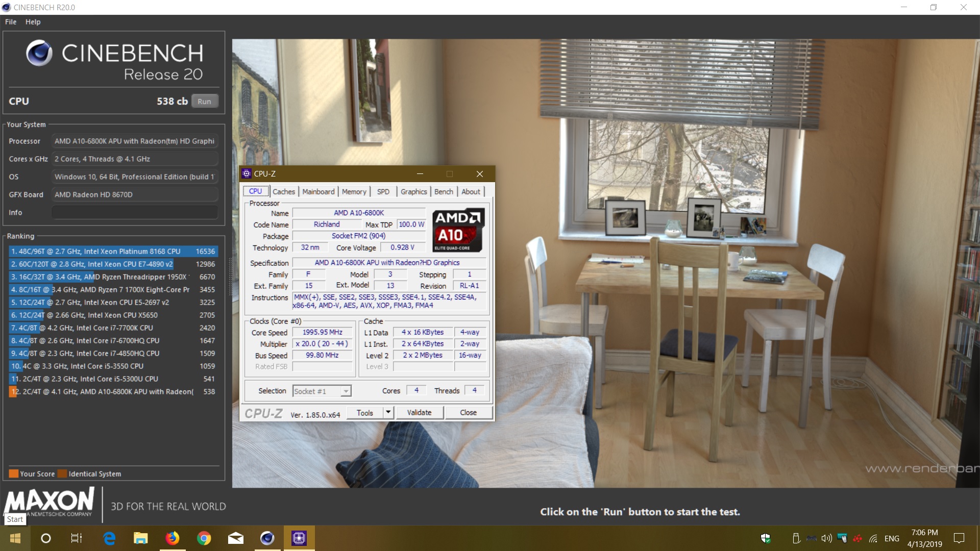
Task: Select the CPU tab in CPU-Z
Action: (255, 191)
